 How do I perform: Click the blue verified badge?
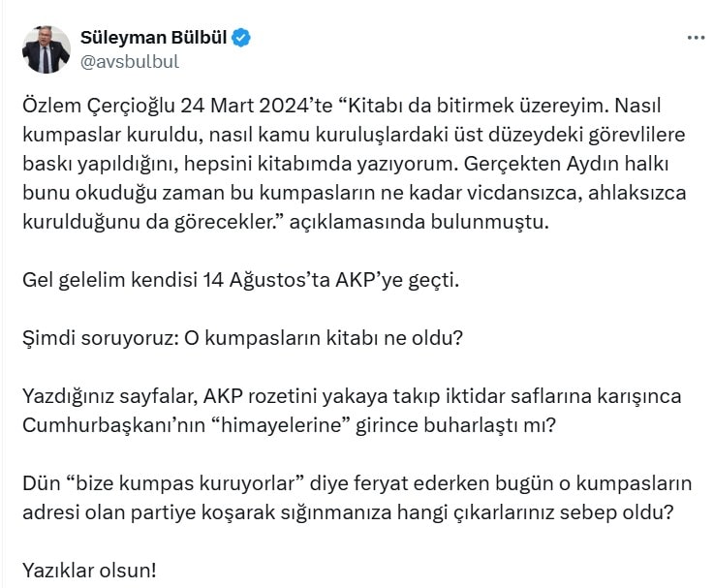tap(241, 38)
